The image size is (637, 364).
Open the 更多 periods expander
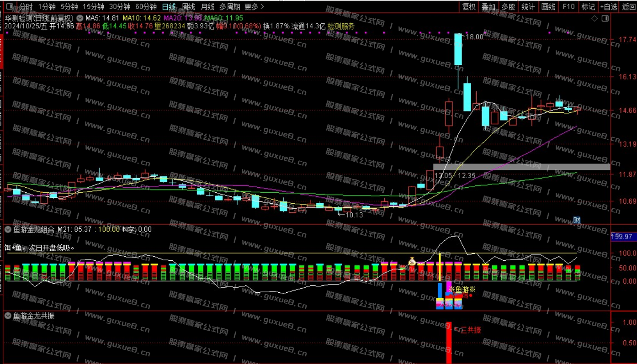click(x=254, y=7)
